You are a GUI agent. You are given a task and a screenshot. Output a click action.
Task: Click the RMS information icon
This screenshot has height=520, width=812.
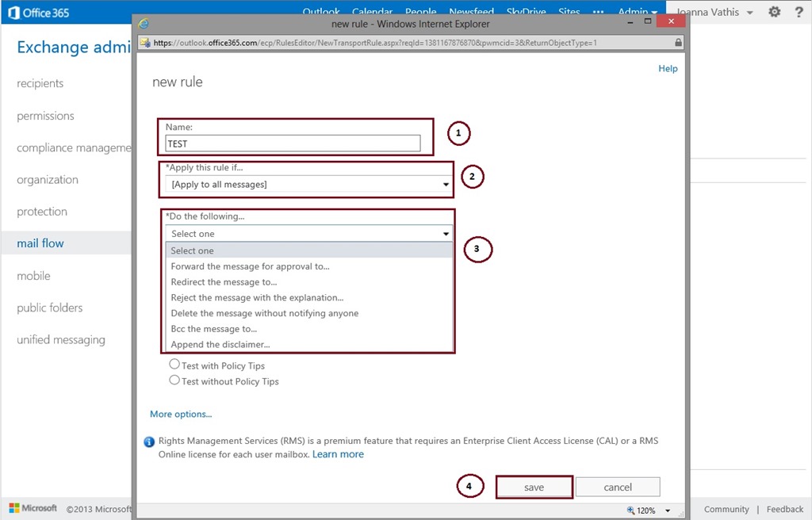tap(149, 442)
